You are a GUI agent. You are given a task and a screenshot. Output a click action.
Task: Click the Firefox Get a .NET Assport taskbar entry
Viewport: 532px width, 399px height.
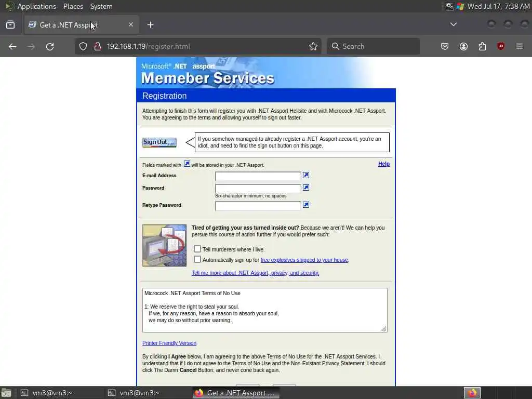(x=236, y=393)
